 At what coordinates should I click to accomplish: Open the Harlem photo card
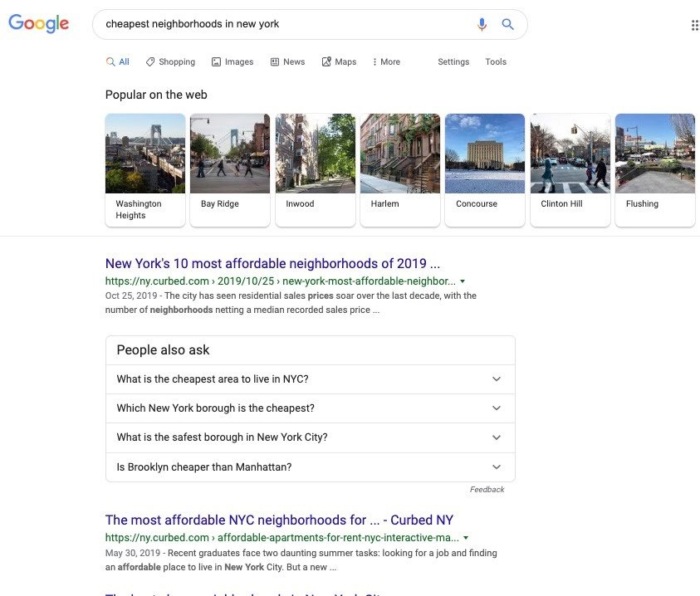coord(400,170)
